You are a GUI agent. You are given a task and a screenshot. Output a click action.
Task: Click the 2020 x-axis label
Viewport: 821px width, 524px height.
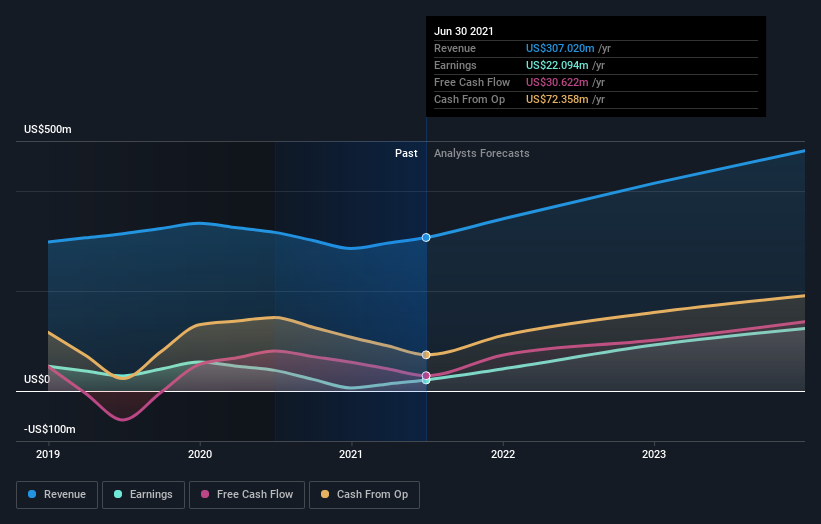200,454
